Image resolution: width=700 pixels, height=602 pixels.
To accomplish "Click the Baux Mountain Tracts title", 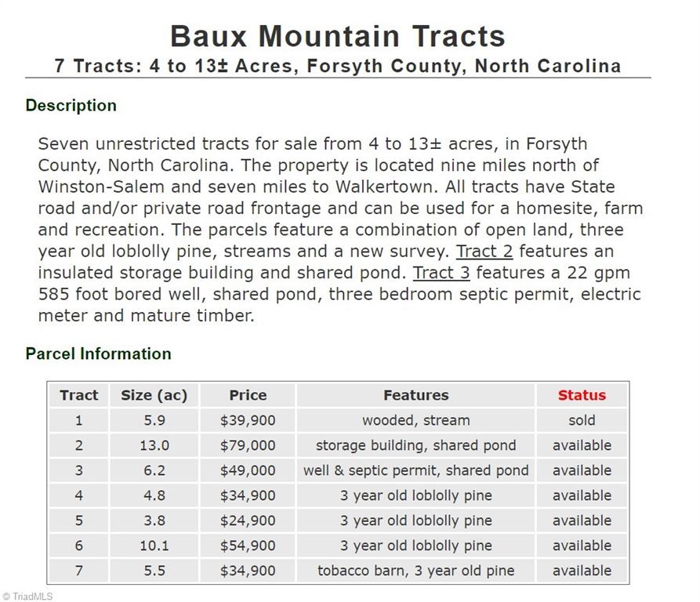I will (x=338, y=36).
